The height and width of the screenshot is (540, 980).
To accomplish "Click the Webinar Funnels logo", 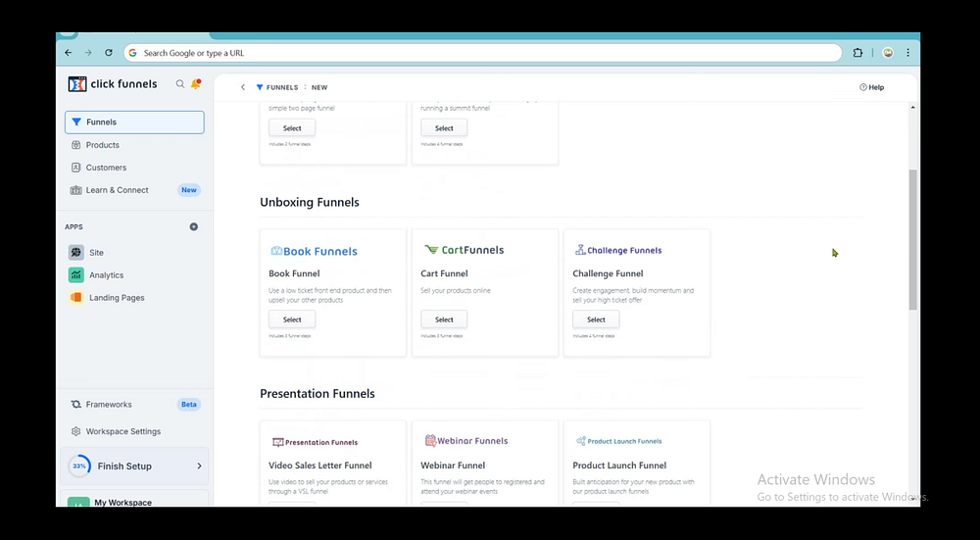I will pyautogui.click(x=466, y=441).
